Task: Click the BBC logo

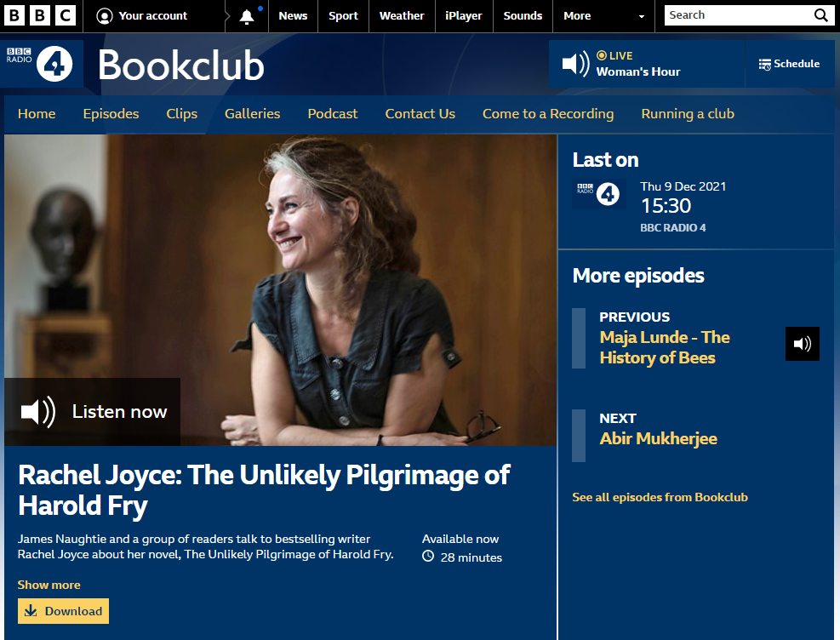Action: tap(40, 15)
